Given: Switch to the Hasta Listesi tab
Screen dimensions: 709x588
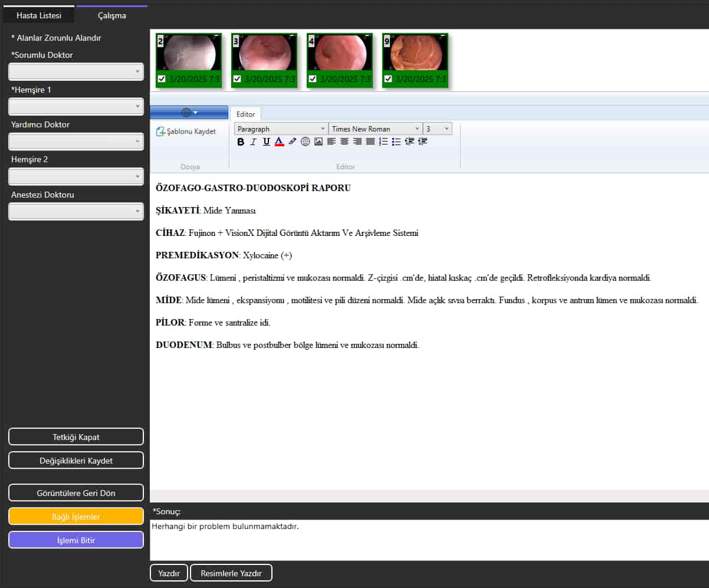Looking at the screenshot, I should 38,15.
